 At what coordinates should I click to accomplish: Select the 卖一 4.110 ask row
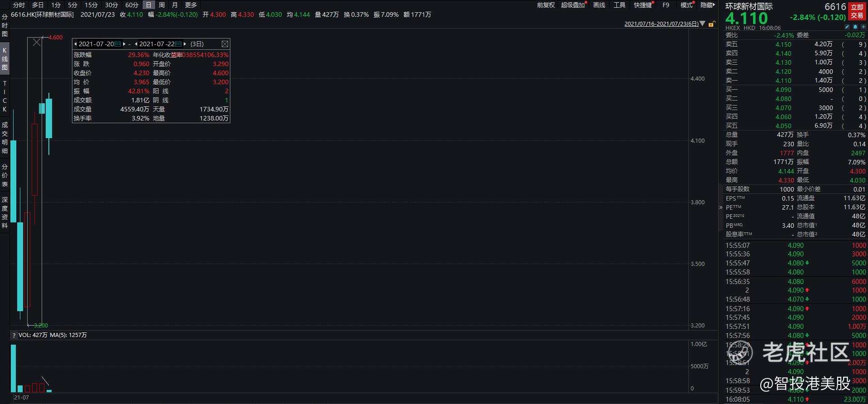[795, 81]
